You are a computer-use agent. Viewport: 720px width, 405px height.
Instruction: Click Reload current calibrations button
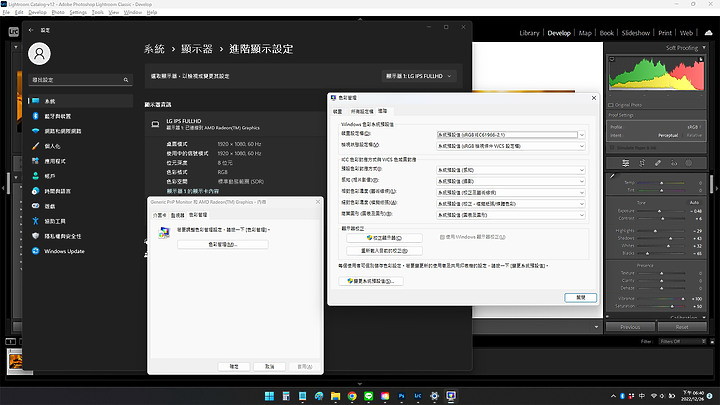tap(384, 251)
